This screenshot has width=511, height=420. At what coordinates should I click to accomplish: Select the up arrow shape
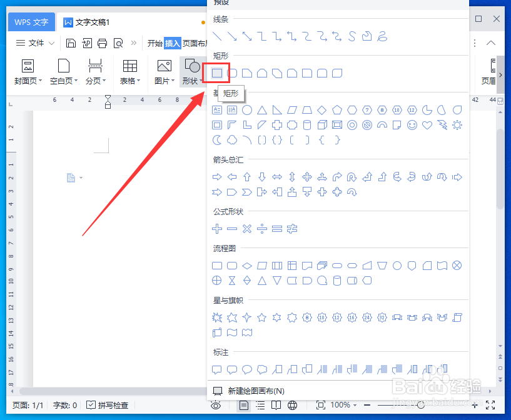click(x=247, y=177)
